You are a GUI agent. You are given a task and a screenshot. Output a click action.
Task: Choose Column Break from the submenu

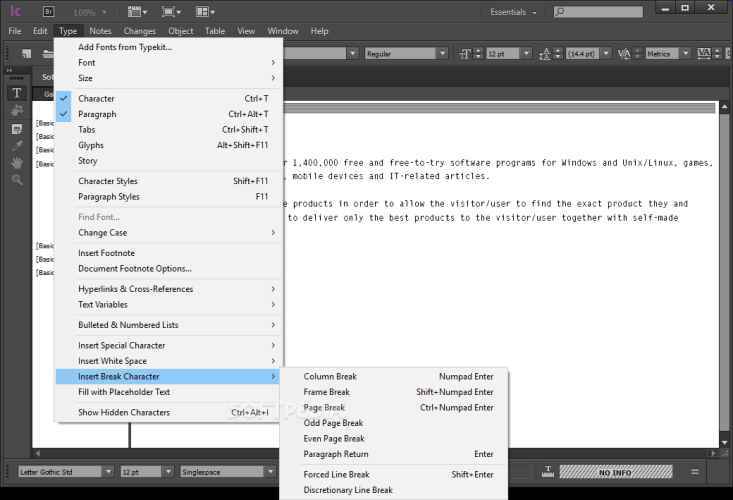[330, 377]
